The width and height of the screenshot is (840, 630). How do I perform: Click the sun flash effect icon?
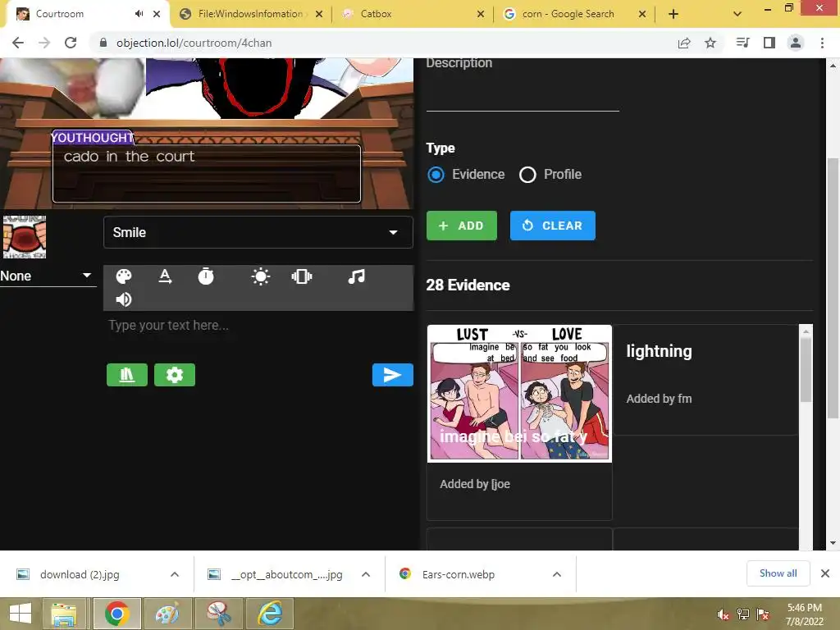tap(260, 276)
